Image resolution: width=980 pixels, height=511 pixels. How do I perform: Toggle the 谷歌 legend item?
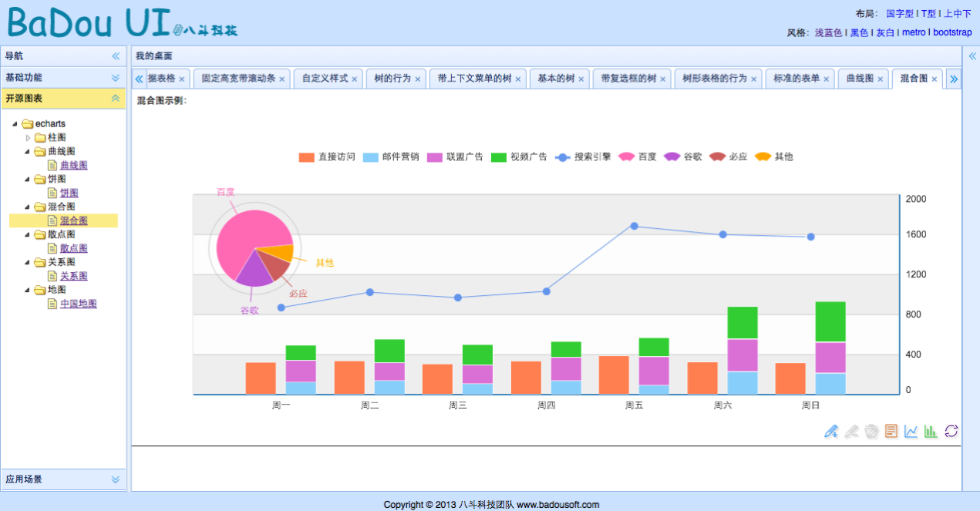click(683, 156)
